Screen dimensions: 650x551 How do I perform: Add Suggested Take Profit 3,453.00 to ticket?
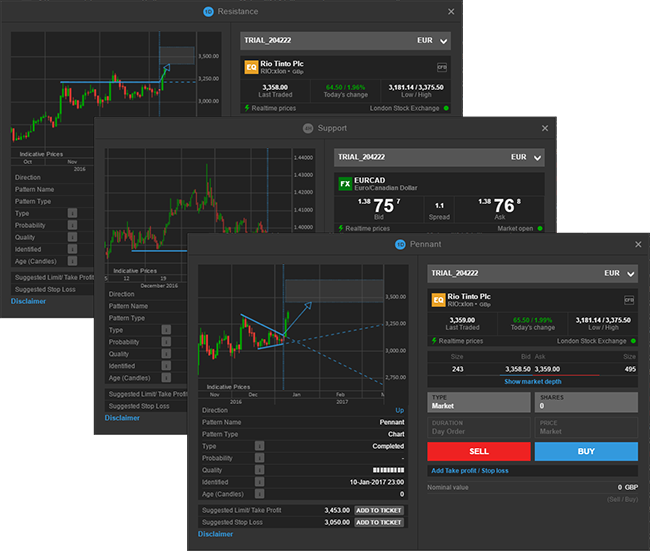coord(379,510)
